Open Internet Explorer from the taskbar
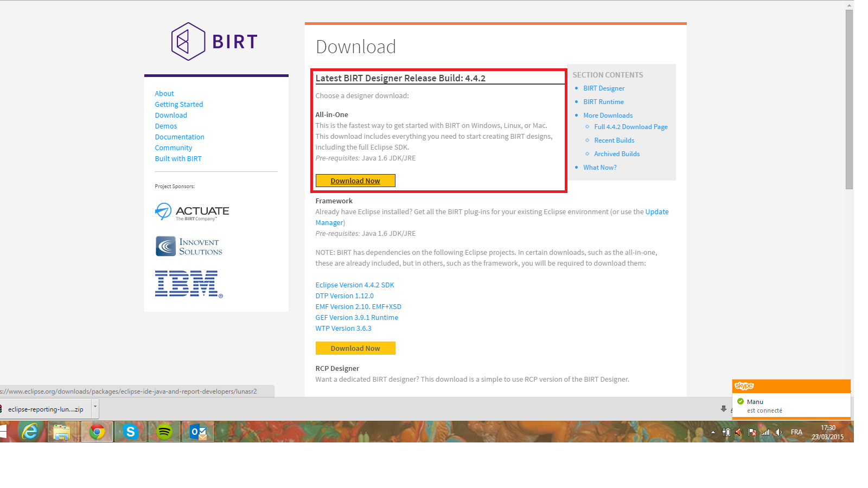The width and height of the screenshot is (868, 488). [x=30, y=432]
